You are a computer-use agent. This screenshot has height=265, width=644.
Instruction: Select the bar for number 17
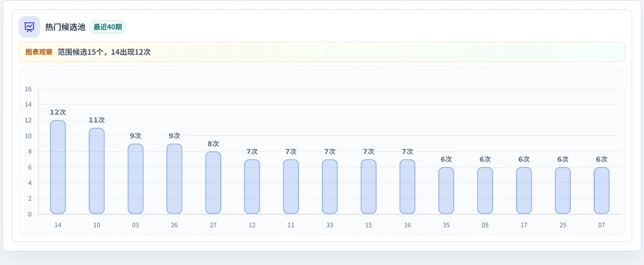click(x=524, y=191)
